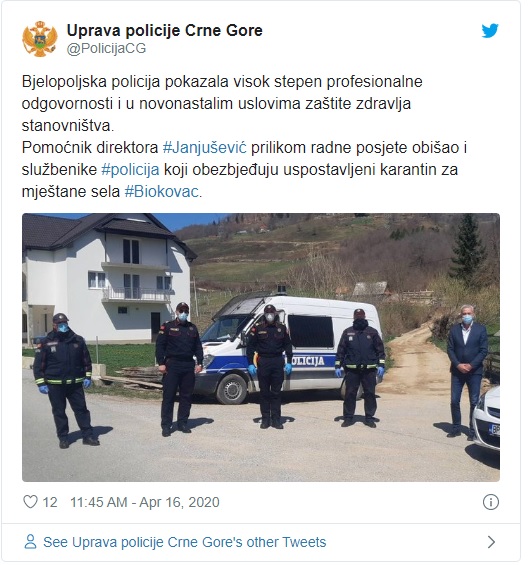Click the like count 12
529x565 pixels.
[x=50, y=502]
